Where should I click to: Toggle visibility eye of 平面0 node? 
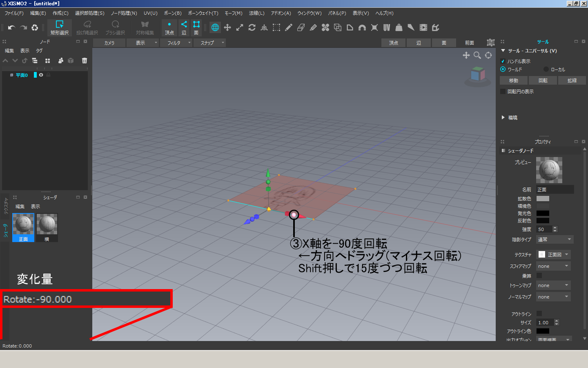(x=41, y=75)
